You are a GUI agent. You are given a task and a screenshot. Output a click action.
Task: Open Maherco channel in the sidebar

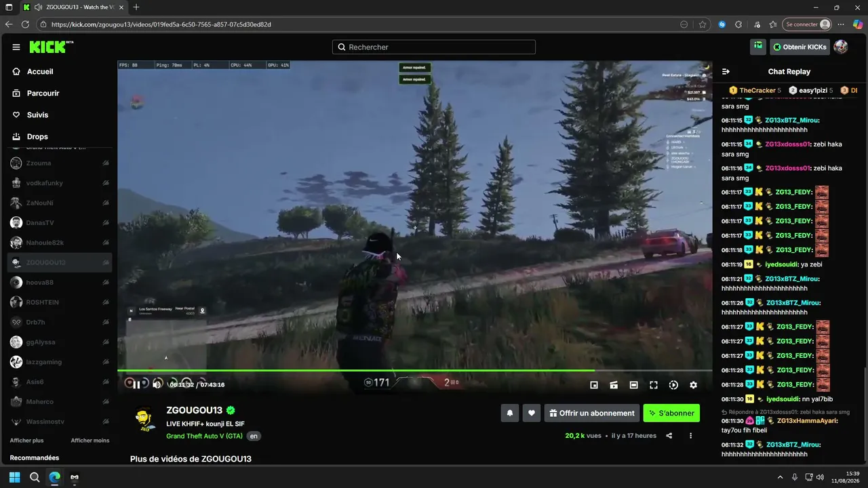(60, 402)
